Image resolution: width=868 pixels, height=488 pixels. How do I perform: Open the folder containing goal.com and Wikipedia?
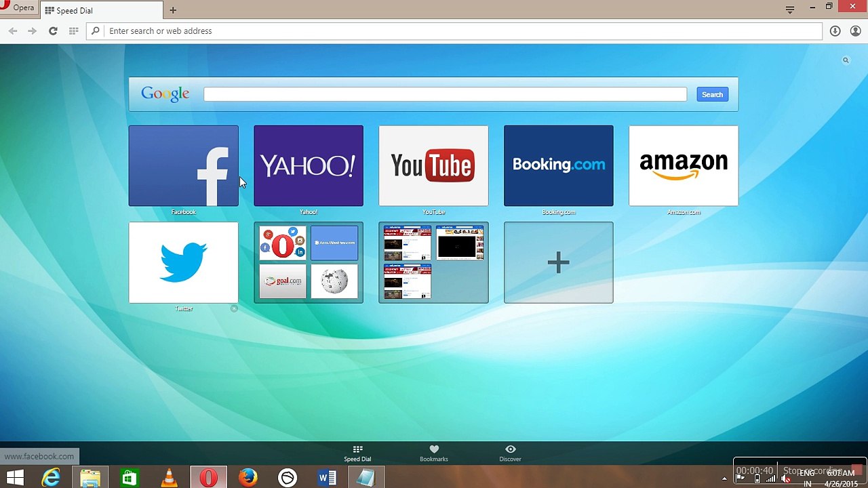[x=309, y=262]
